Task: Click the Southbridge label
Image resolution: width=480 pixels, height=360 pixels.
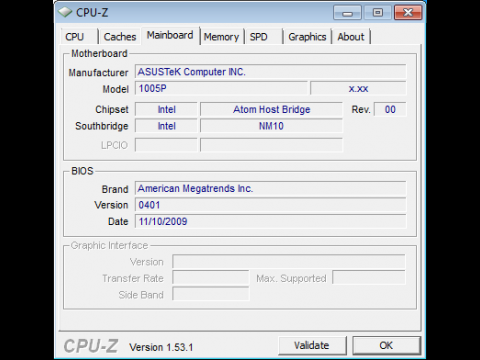Action: pos(102,126)
